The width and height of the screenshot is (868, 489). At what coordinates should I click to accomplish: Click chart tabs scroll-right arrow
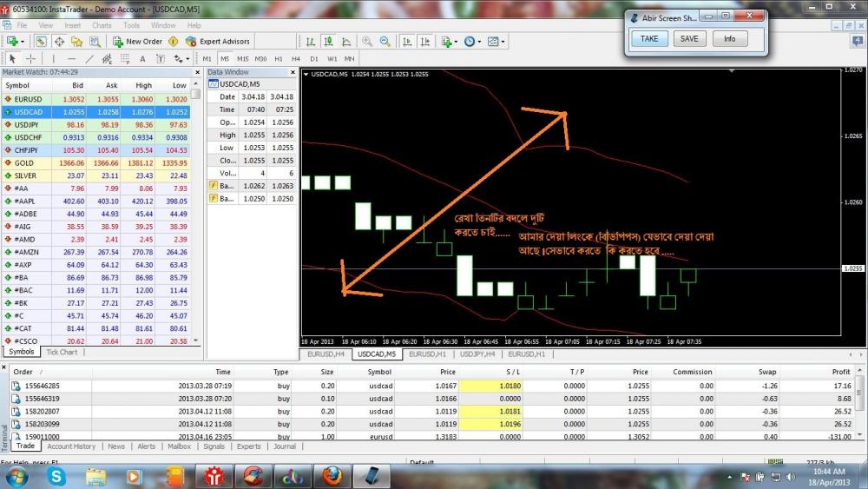point(861,354)
